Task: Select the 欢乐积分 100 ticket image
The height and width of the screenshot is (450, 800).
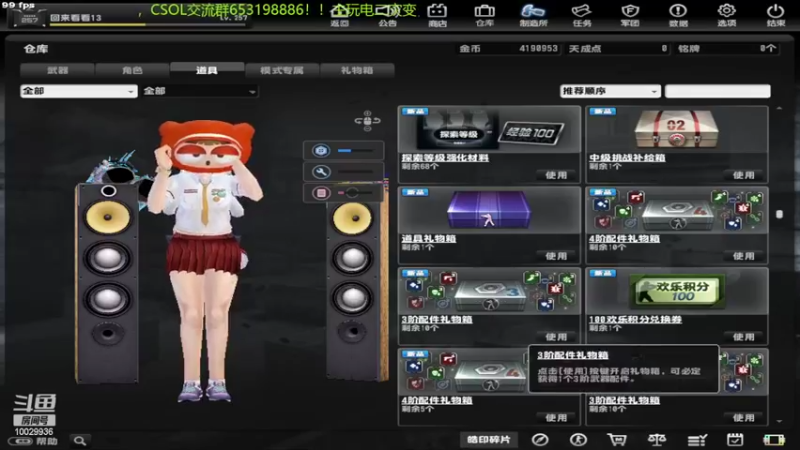Action: [x=677, y=290]
